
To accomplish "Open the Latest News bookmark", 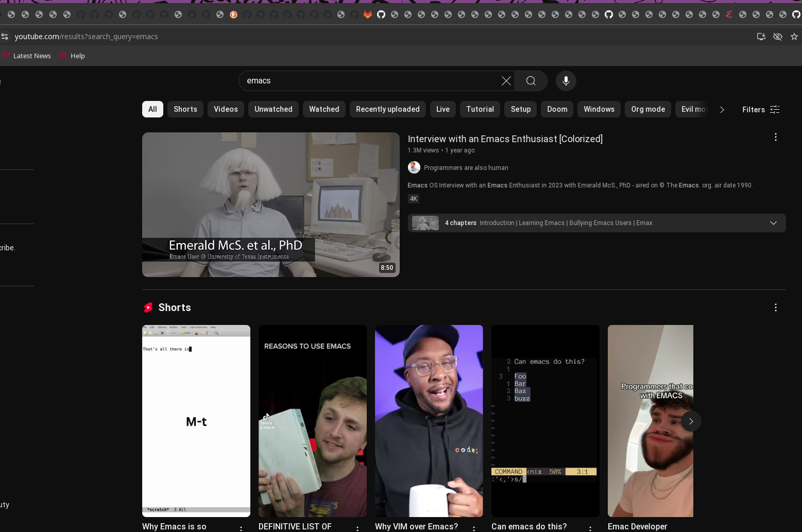I will pos(31,56).
